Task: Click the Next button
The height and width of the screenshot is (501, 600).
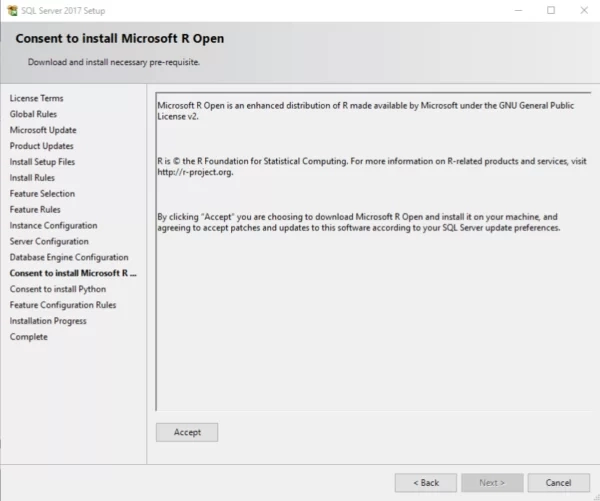Action: point(492,482)
